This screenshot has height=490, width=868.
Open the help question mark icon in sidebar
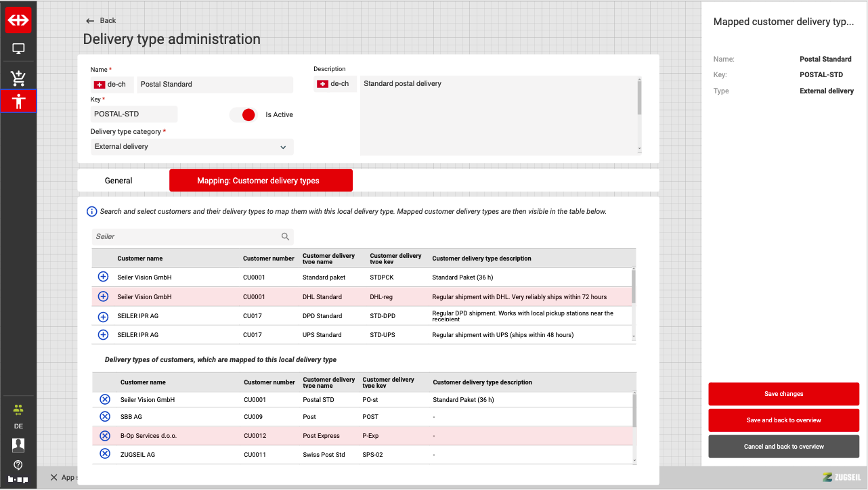[18, 465]
